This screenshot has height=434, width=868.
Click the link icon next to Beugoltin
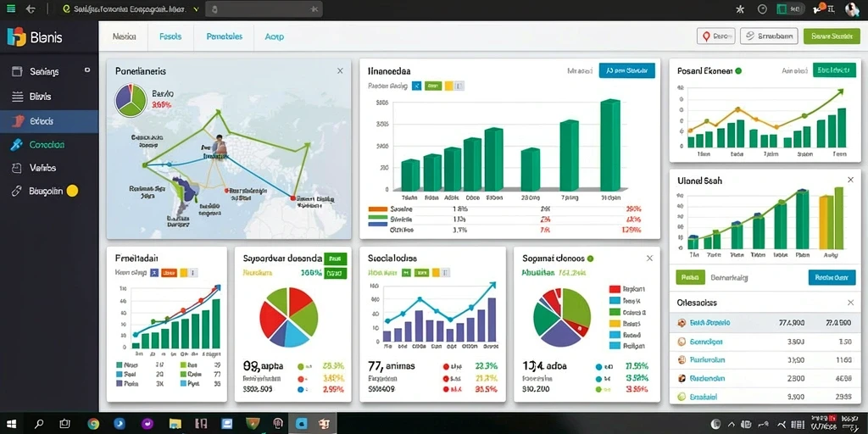coord(17,191)
